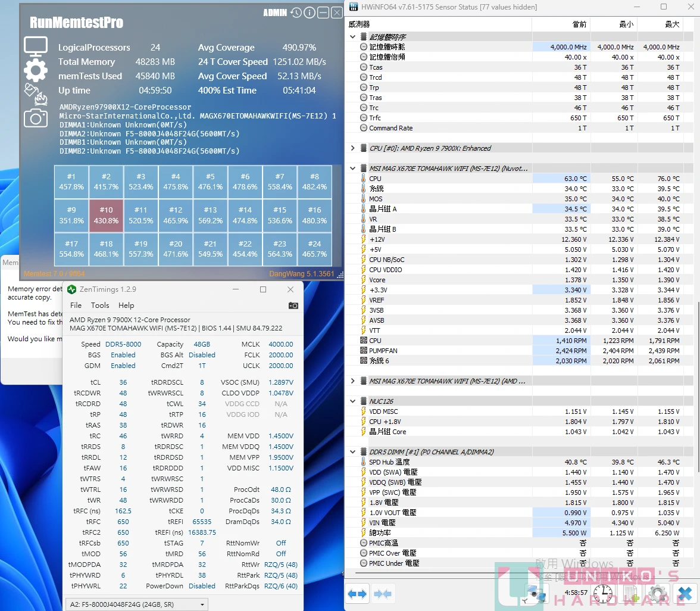
Task: Click the Vcore voltage lightning icon
Action: pos(363,280)
